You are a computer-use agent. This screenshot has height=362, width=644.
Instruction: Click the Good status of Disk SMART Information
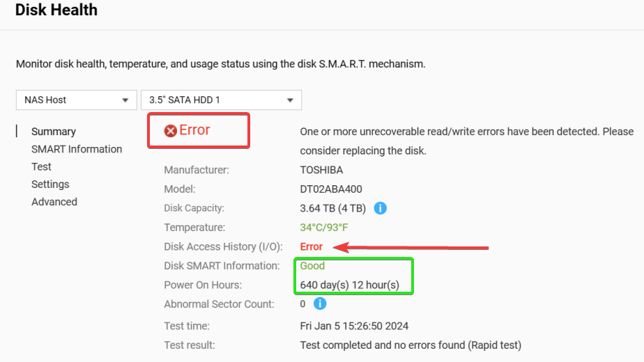coord(312,265)
